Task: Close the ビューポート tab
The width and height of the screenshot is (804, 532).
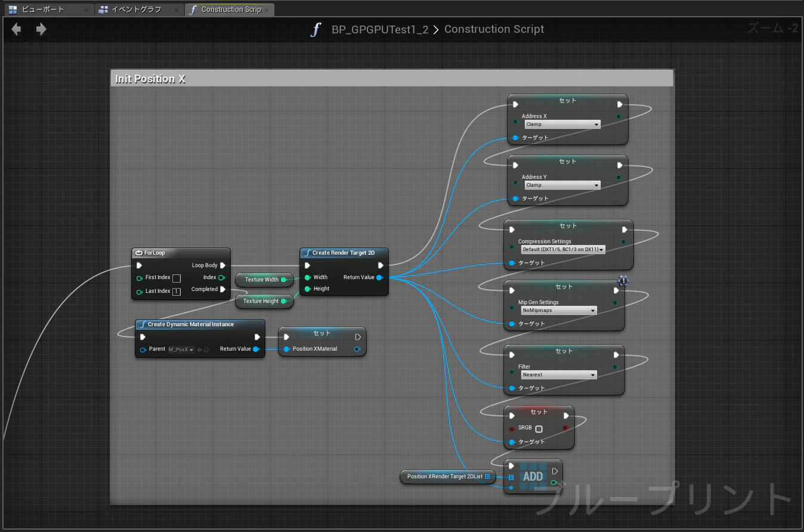Action: point(86,10)
